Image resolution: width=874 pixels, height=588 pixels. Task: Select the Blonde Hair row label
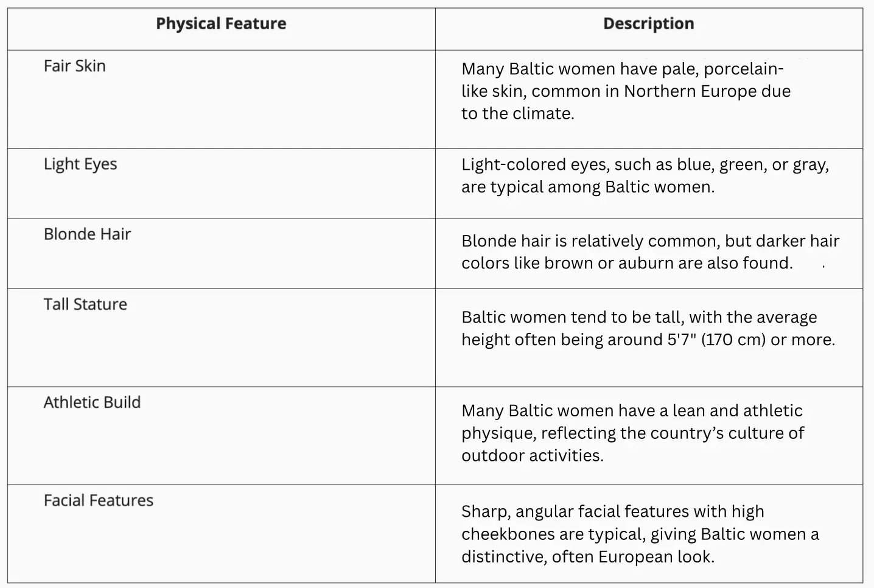coord(87,234)
